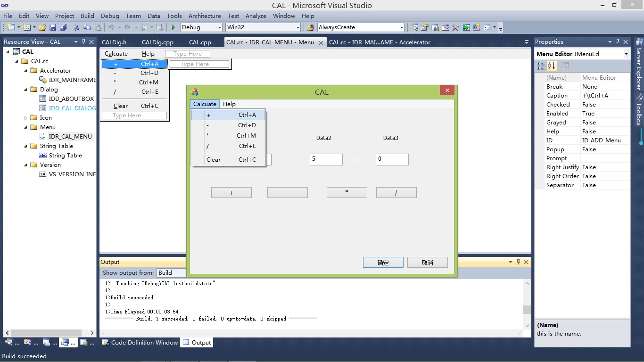644x362 pixels.
Task: Click the + button in CAL dialog
Action: click(x=231, y=192)
